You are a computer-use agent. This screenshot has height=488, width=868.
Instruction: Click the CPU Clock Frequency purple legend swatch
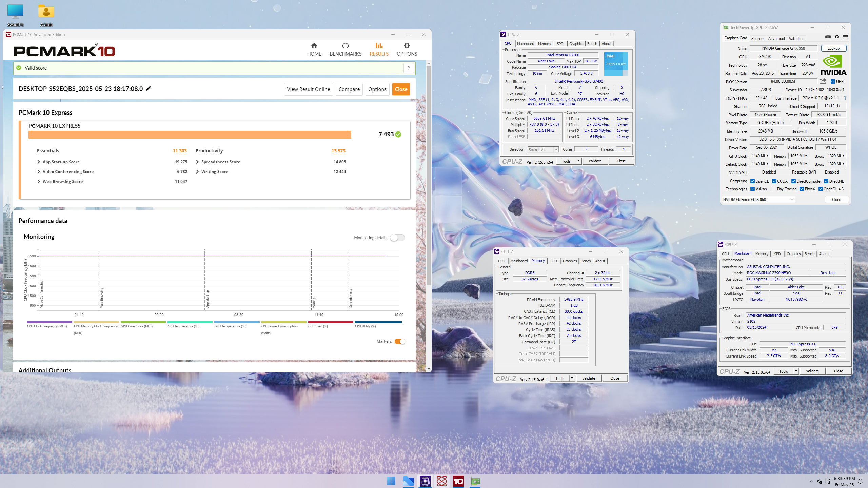tap(50, 322)
